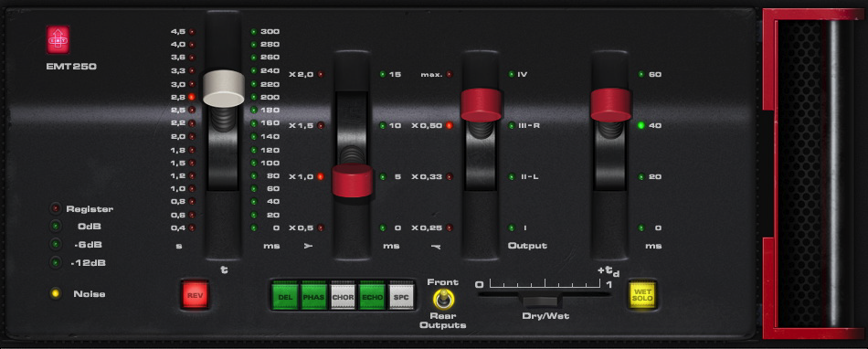Click the red low frequency multiplier lever
The height and width of the screenshot is (349, 868).
tap(353, 180)
